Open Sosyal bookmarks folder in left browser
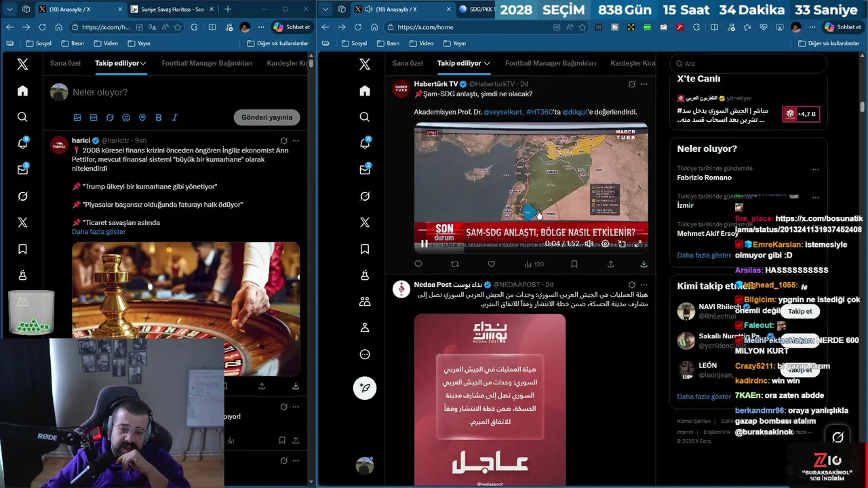This screenshot has height=488, width=868. [x=39, y=43]
